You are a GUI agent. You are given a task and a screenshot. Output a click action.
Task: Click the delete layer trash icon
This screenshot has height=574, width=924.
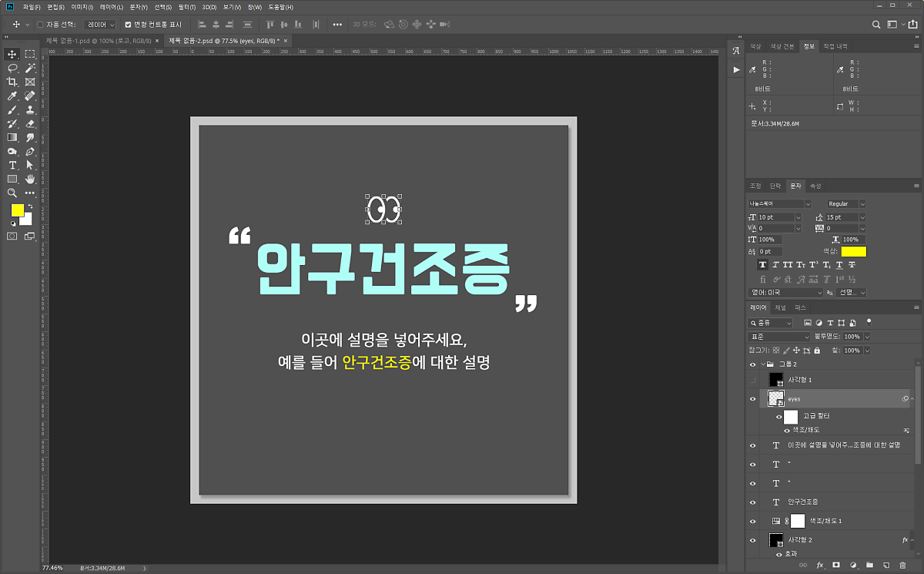[x=903, y=565]
